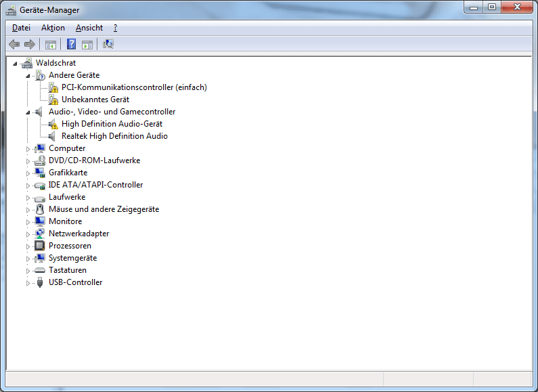Click the mouse icon for Mäuse und andere Zeigegeräte
The image size is (538, 392).
[x=40, y=209]
